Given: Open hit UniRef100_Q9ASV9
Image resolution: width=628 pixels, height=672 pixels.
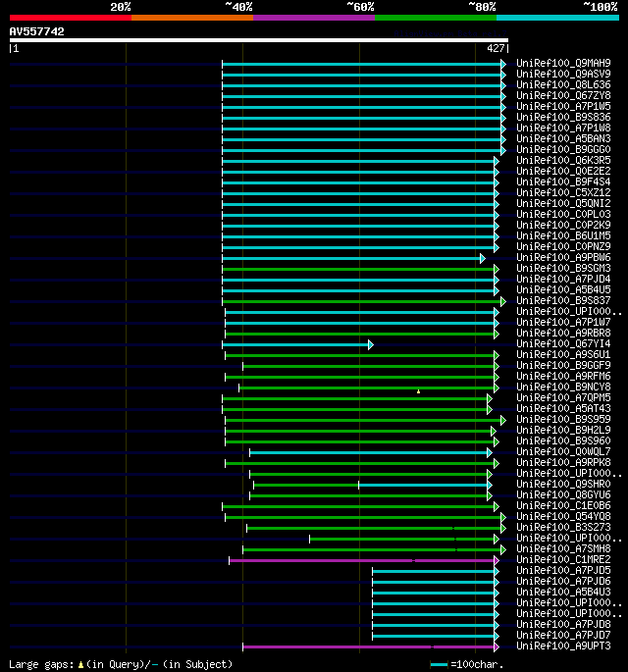Looking at the screenshot, I should click(x=563, y=74).
